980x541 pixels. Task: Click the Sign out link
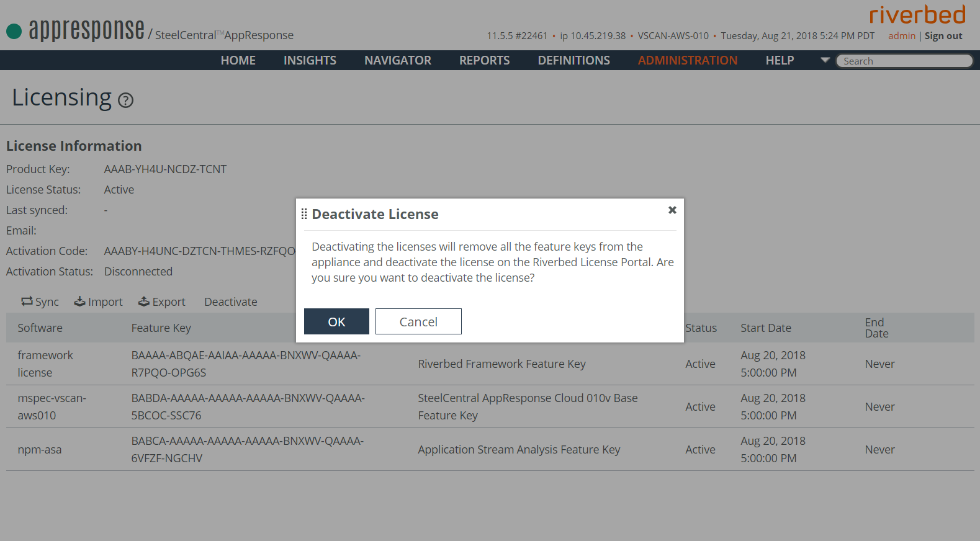943,36
